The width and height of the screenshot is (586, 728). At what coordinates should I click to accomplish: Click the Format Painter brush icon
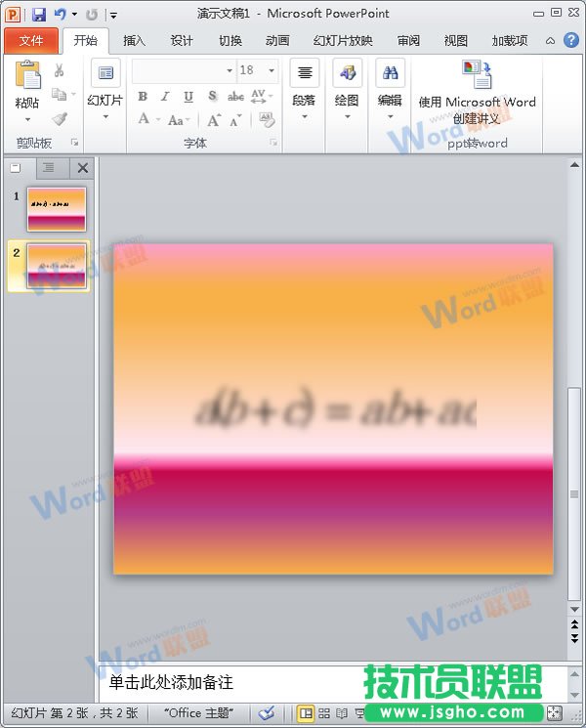click(60, 119)
